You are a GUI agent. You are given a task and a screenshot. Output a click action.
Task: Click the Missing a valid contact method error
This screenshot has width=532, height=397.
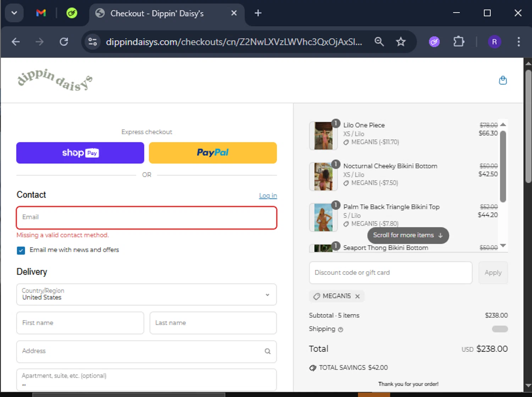tap(63, 235)
